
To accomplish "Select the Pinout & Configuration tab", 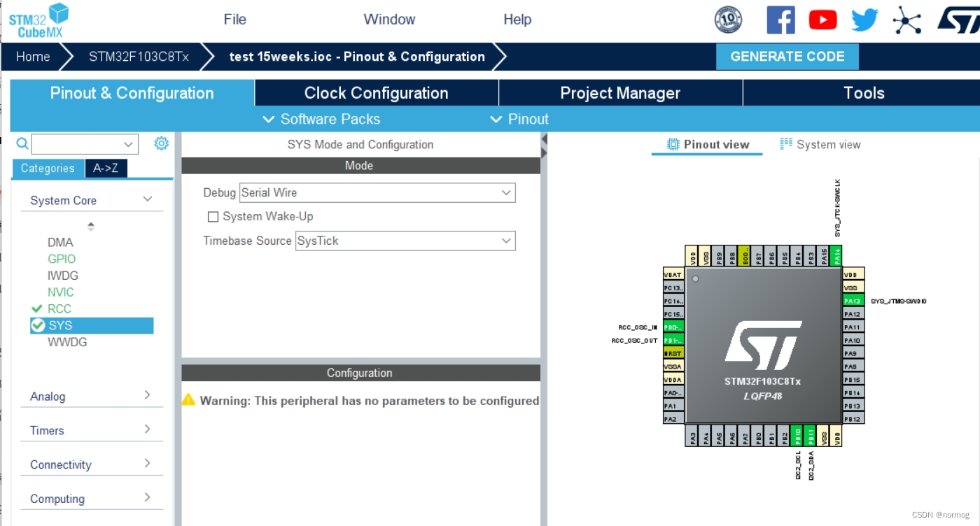I will (132, 93).
